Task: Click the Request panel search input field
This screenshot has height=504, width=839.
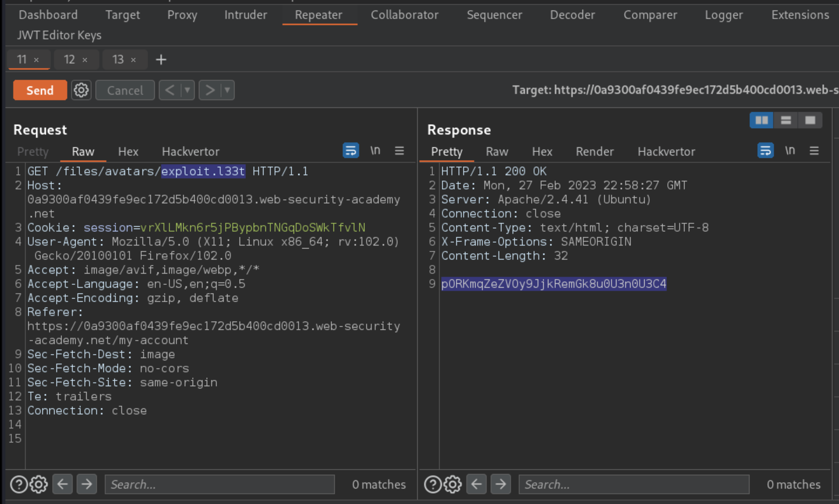Action: coord(219,484)
